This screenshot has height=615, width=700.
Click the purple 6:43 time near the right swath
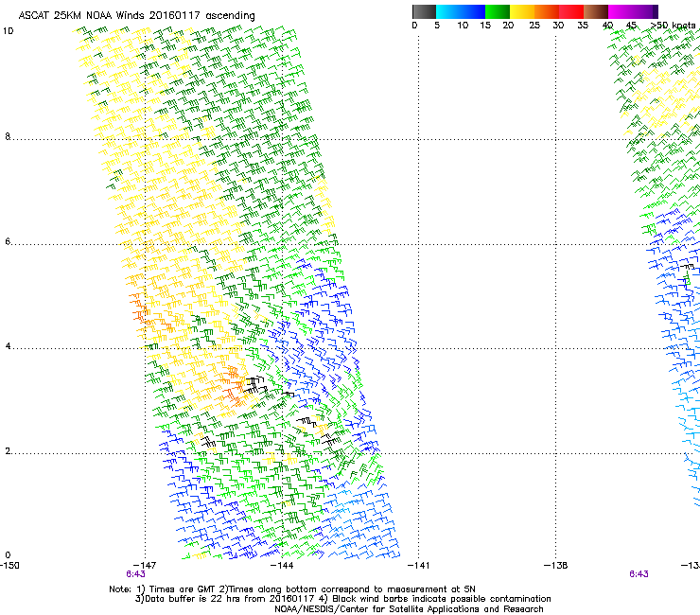639,574
